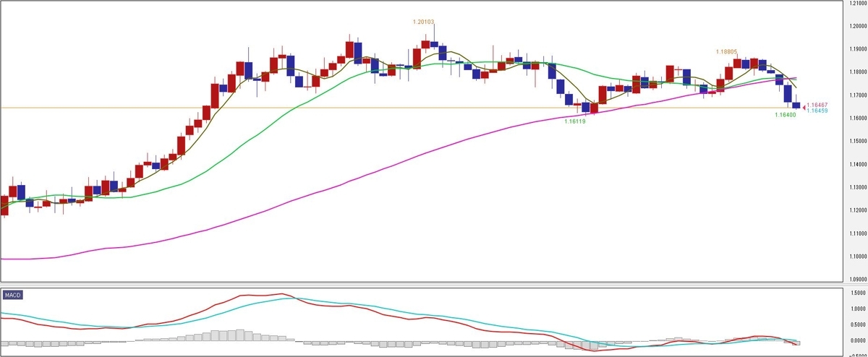
Task: Click the 1.20103 high price label
Action: pyautogui.click(x=424, y=22)
